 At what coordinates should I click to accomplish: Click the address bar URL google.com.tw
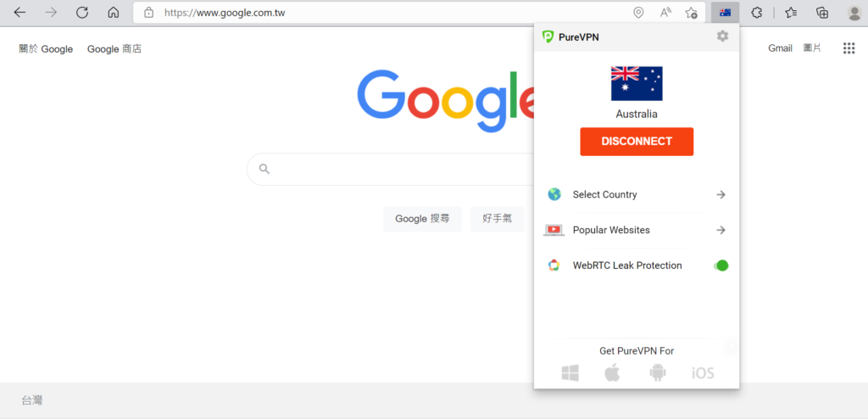click(225, 12)
